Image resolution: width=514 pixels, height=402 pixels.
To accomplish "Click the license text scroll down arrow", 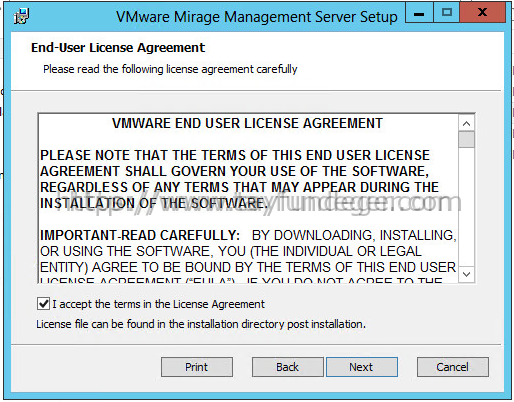I will click(x=466, y=274).
